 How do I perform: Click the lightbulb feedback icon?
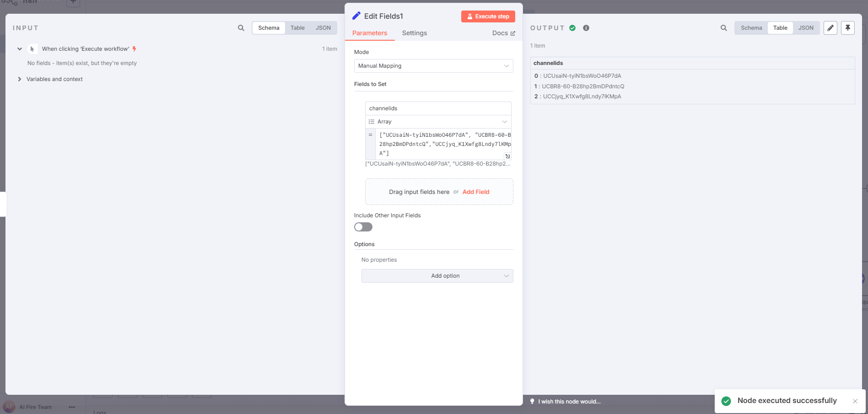532,402
